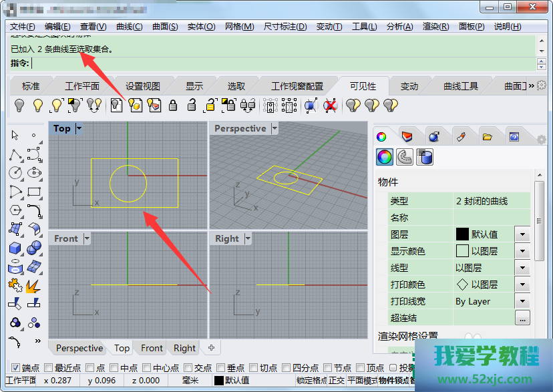Image resolution: width=553 pixels, height=392 pixels.
Task: Click the black layer color swatch
Action: (462, 234)
